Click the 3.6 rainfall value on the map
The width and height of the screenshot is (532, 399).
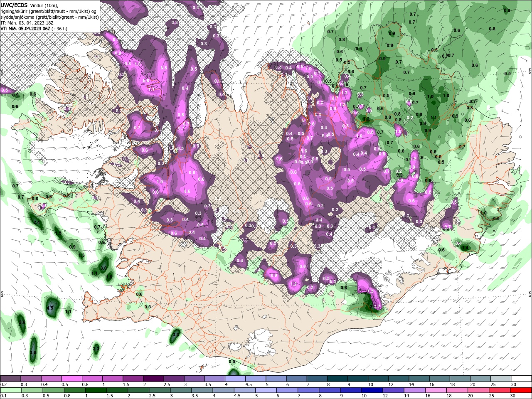click(x=33, y=352)
